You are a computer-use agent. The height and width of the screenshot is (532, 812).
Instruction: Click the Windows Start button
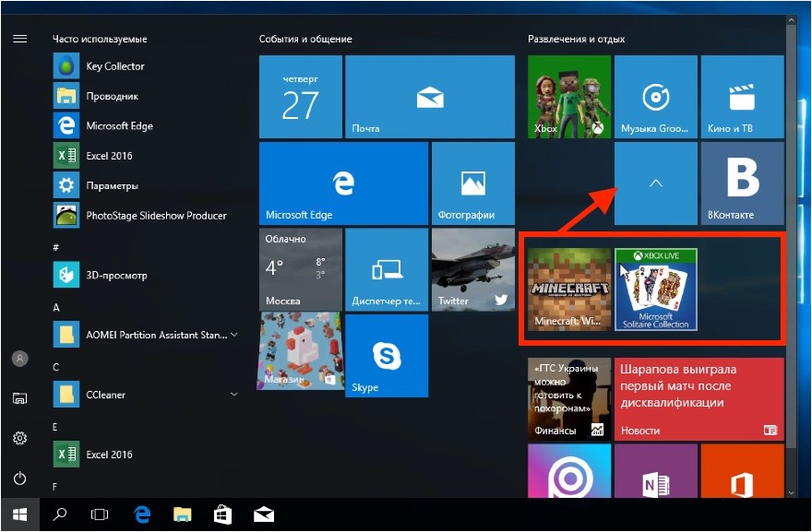(x=19, y=514)
